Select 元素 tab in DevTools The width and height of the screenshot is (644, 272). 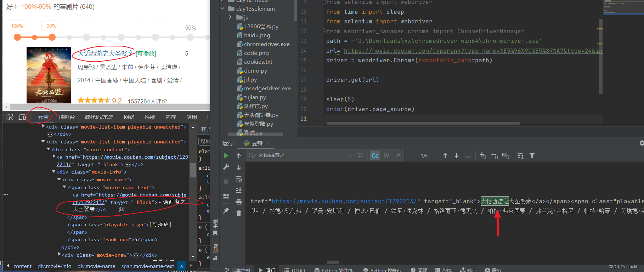tap(43, 117)
